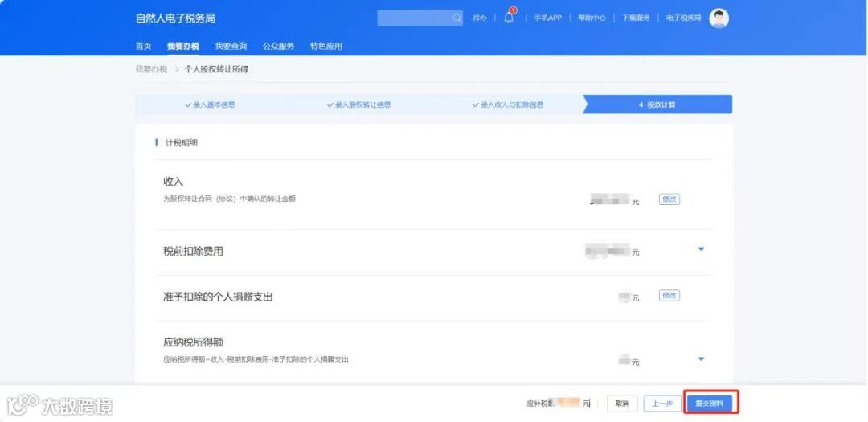The width and height of the screenshot is (868, 422).
Task: Click step 录入股权转让信息
Action: [358, 104]
